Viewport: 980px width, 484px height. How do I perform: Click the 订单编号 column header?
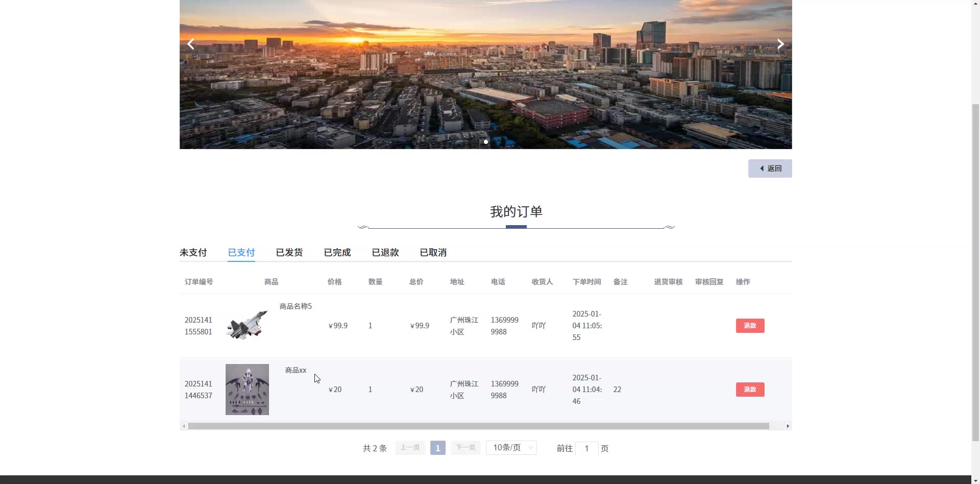(199, 282)
